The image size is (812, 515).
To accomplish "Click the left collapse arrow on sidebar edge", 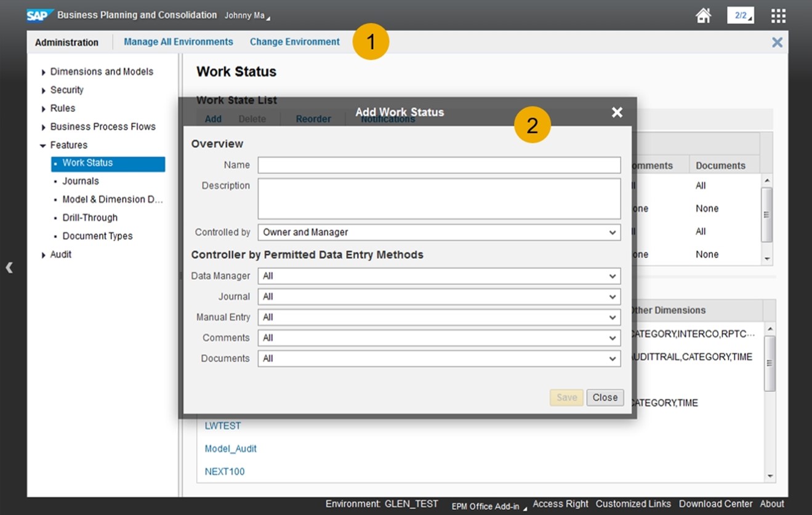I will pos(9,267).
